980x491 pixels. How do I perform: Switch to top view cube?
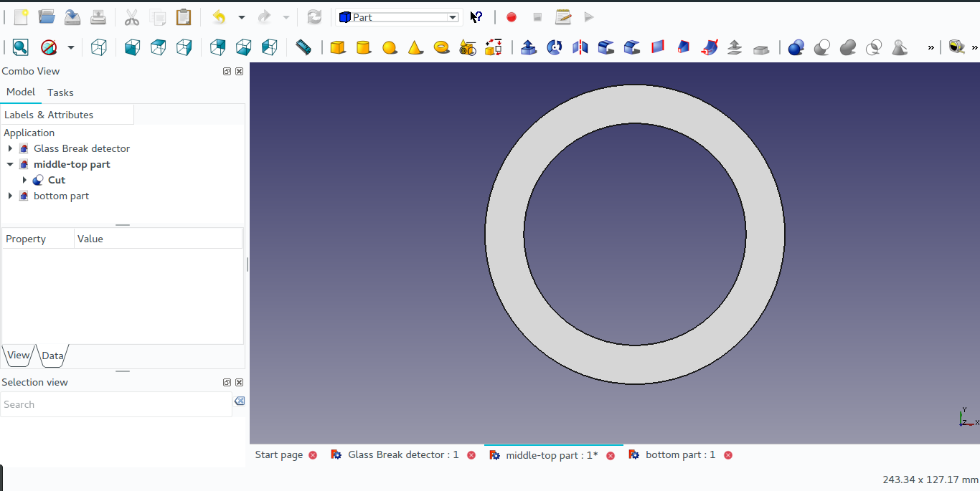pyautogui.click(x=159, y=47)
